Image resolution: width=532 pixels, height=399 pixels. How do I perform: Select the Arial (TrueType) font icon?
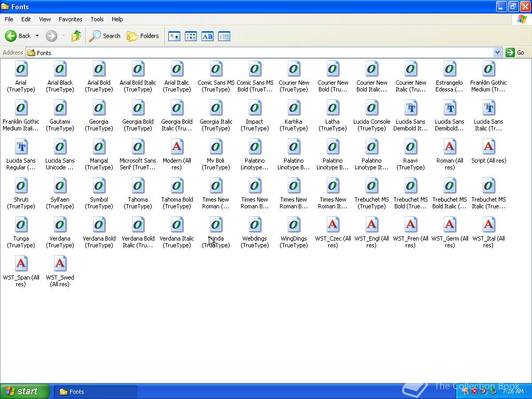click(x=21, y=69)
